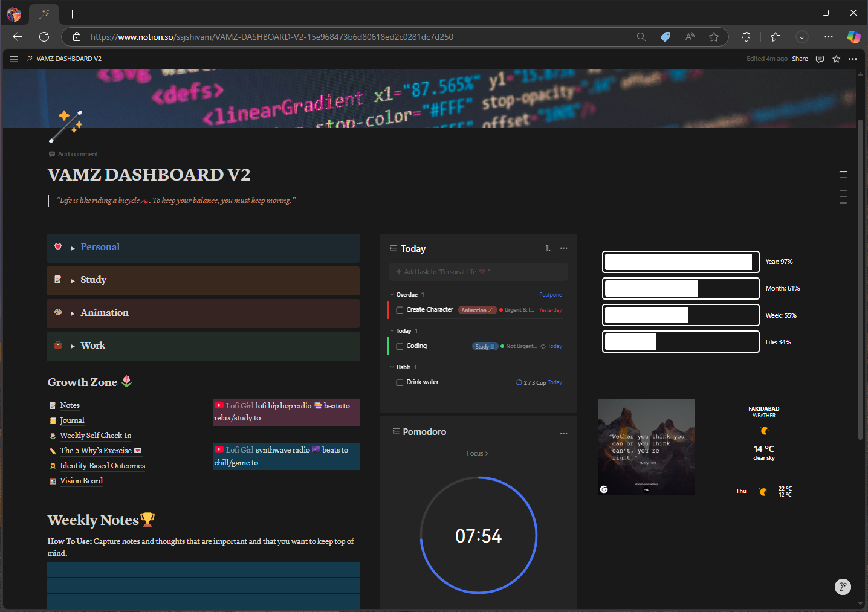The image size is (868, 612).
Task: Open Lofi Girl synthwave radio link
Action: pyautogui.click(x=286, y=456)
